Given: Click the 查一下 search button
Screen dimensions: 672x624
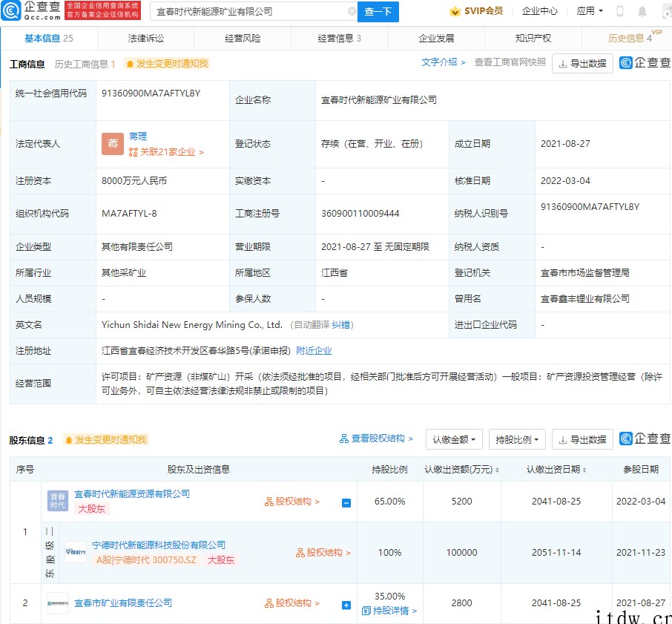Looking at the screenshot, I should point(378,12).
